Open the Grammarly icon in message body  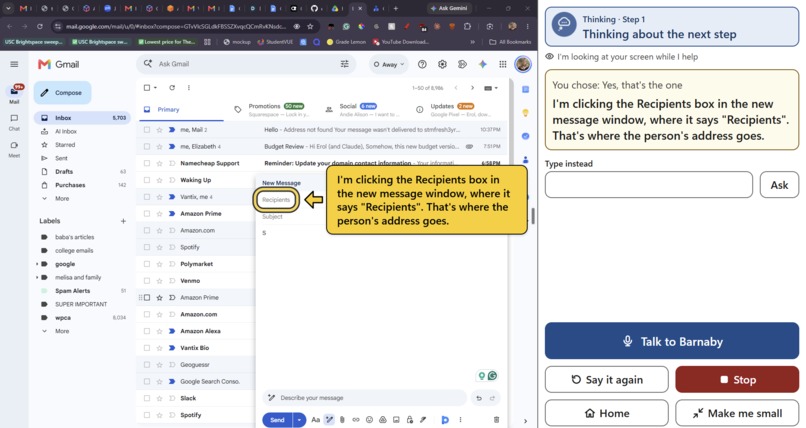click(492, 376)
